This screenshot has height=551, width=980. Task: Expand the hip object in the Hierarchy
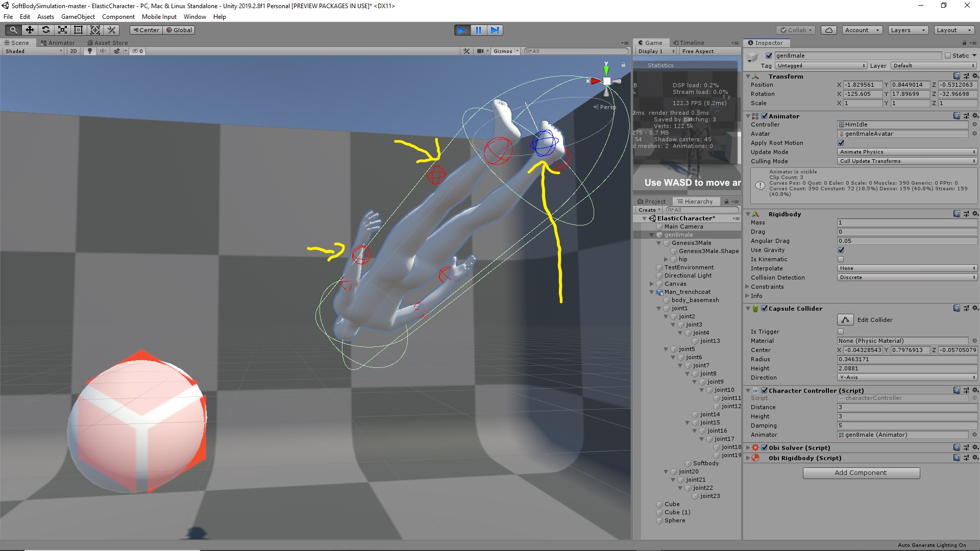(x=666, y=259)
